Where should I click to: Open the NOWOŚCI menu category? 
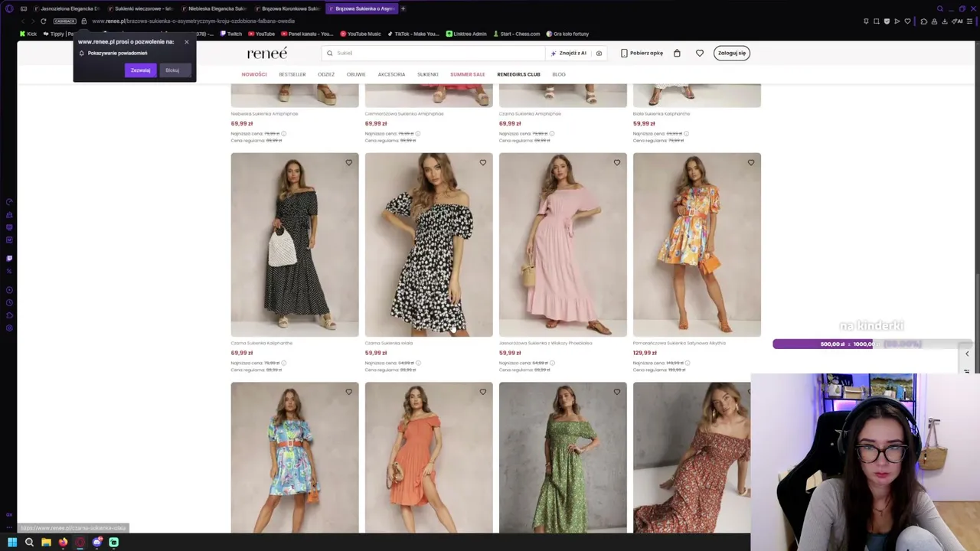click(254, 74)
